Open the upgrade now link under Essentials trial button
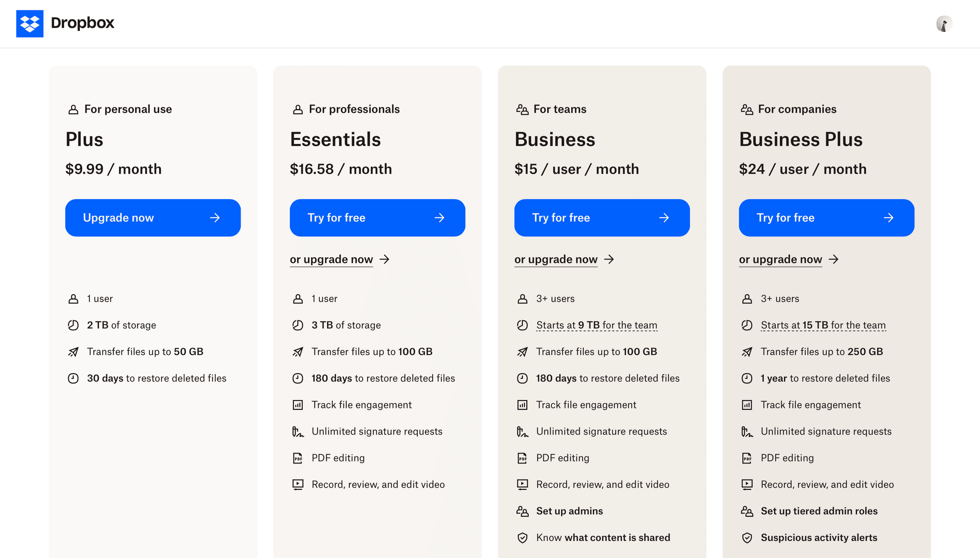The image size is (980, 558). click(x=331, y=259)
